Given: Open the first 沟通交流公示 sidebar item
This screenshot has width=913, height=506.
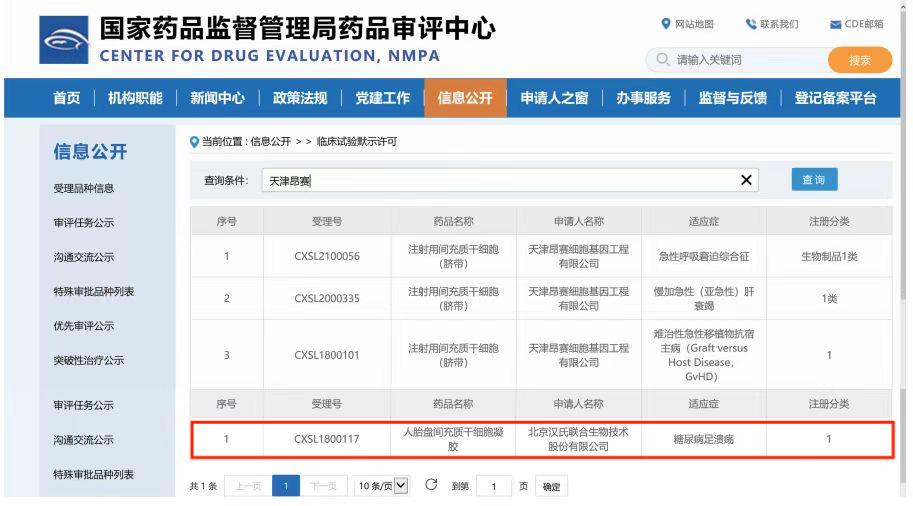Looking at the screenshot, I should [84, 257].
